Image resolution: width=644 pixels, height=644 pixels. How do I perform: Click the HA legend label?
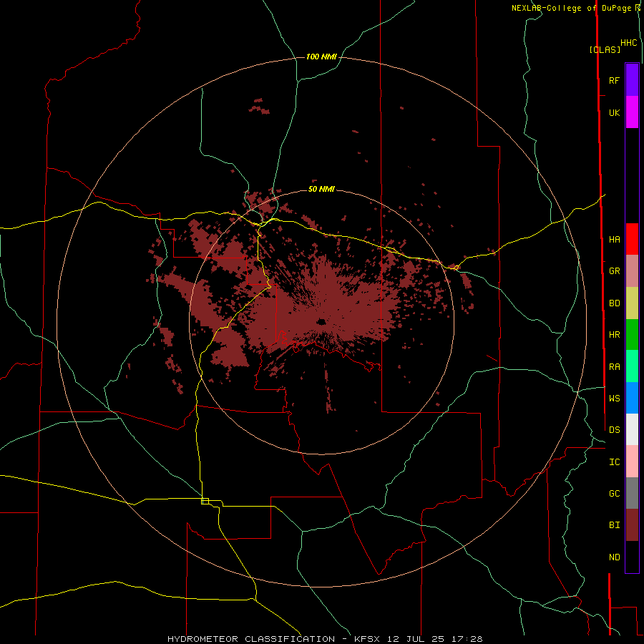614,240
